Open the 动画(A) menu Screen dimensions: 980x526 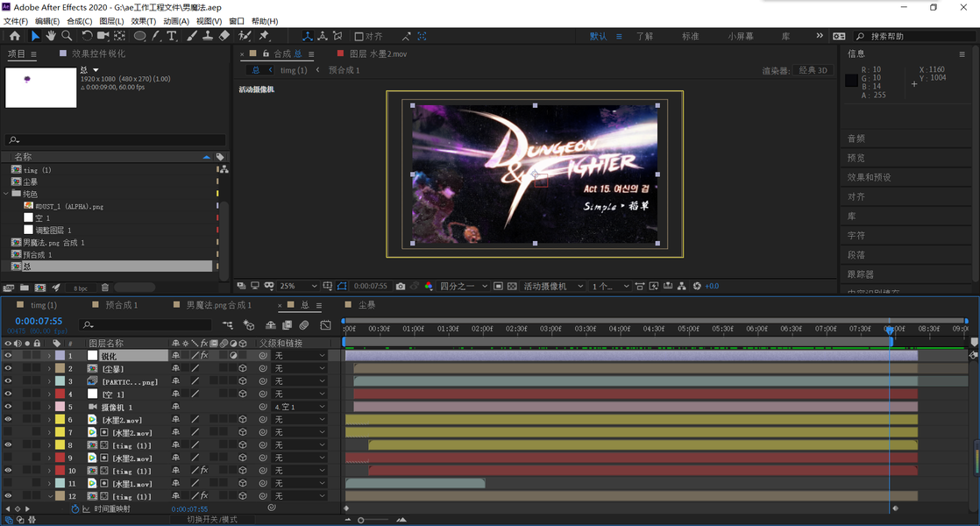(x=176, y=21)
